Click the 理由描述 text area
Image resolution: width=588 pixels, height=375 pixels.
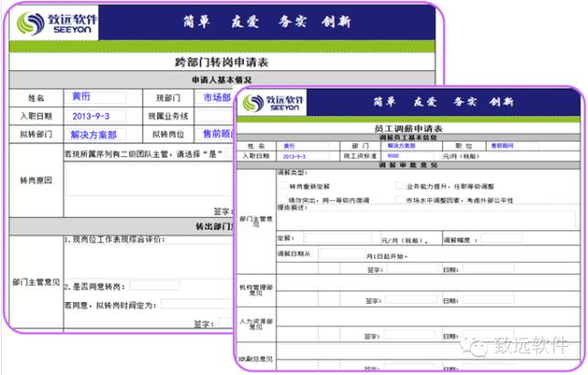pyautogui.click(x=427, y=220)
